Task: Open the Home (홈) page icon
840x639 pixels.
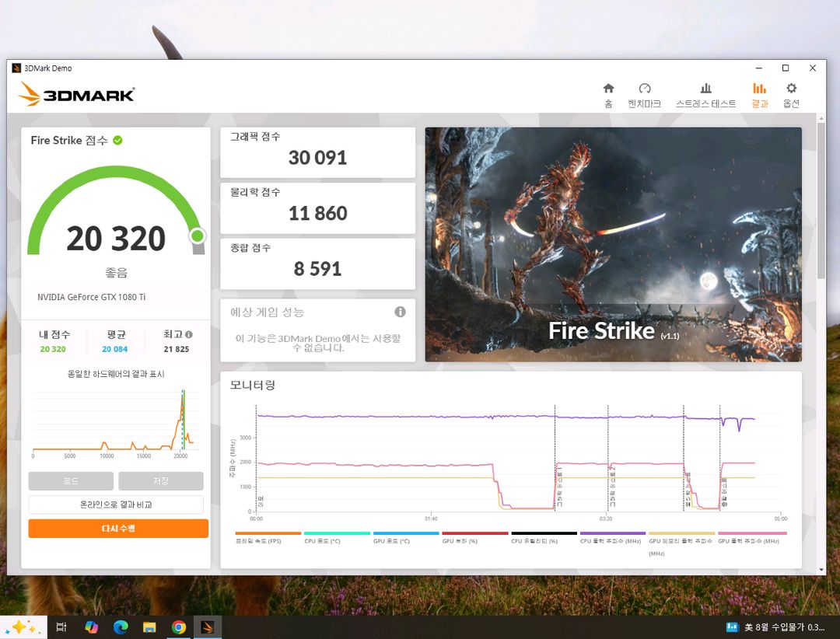Action: point(608,89)
